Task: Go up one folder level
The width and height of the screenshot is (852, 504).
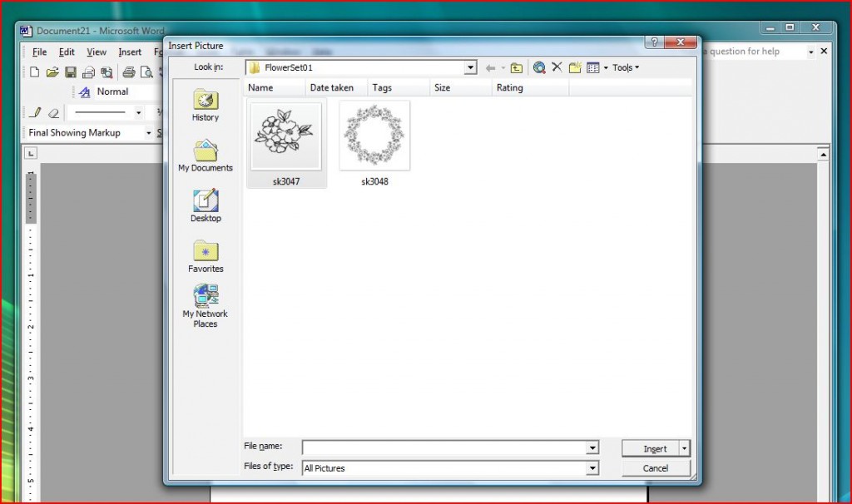Action: pyautogui.click(x=517, y=68)
